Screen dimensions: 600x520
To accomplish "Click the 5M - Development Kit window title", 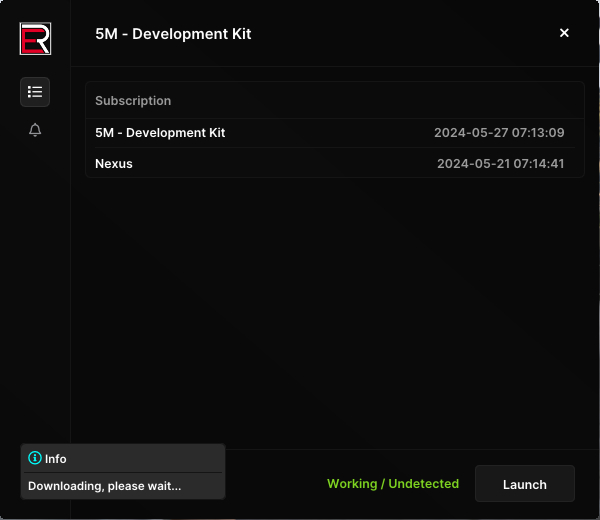I will [x=173, y=34].
